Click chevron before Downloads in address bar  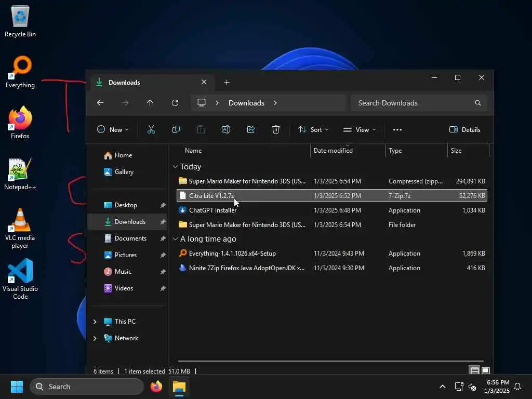(x=217, y=103)
